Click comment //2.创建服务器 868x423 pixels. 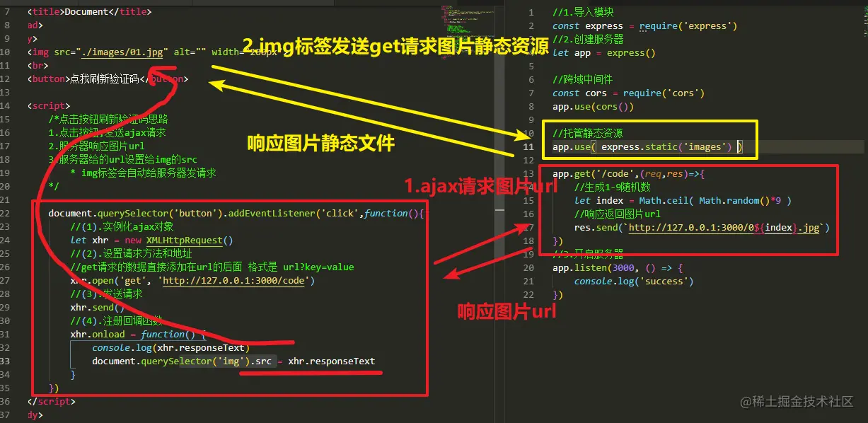[589, 39]
